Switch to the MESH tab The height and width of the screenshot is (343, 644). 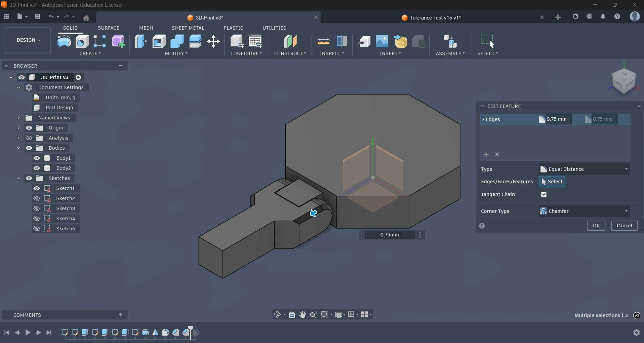(146, 28)
